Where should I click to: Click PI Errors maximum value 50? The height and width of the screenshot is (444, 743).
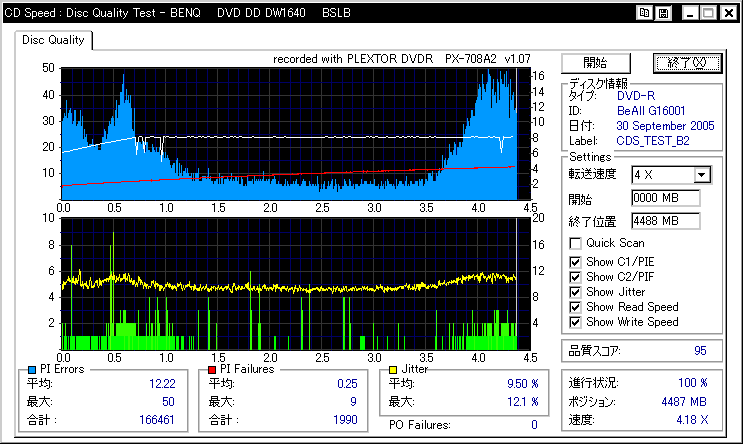click(168, 402)
